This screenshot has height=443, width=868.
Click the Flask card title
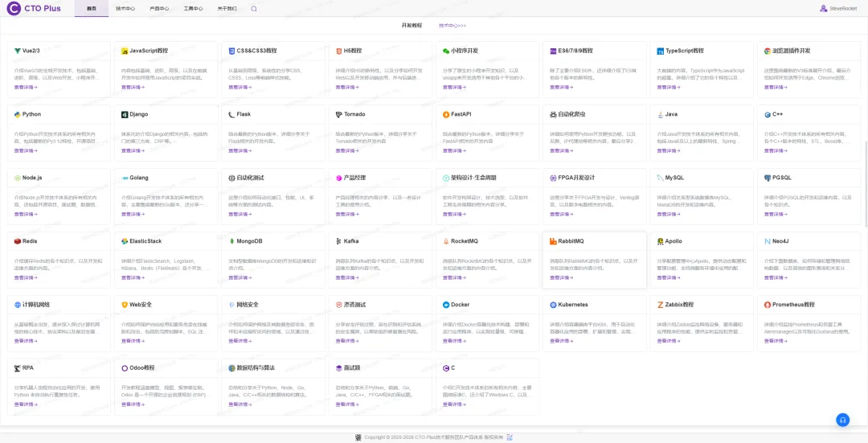[x=244, y=115]
